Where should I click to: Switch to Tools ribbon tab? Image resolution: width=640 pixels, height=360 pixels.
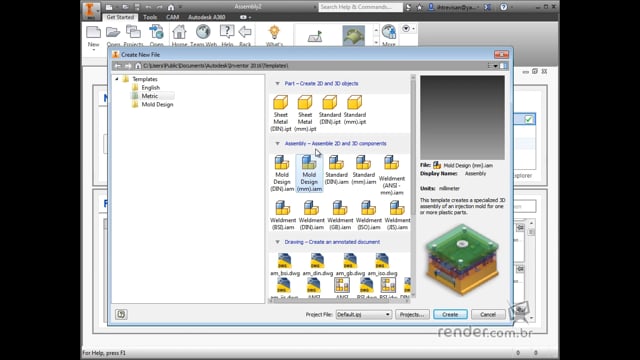150,17
